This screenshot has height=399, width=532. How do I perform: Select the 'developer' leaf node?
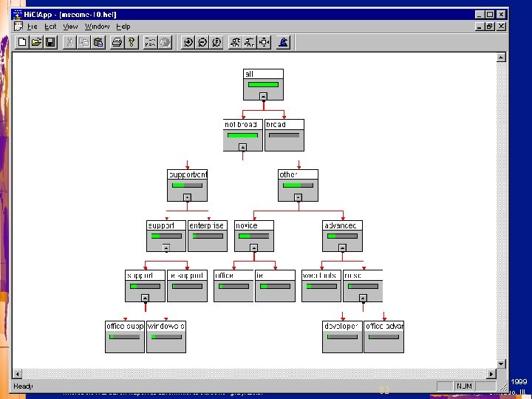pos(342,337)
